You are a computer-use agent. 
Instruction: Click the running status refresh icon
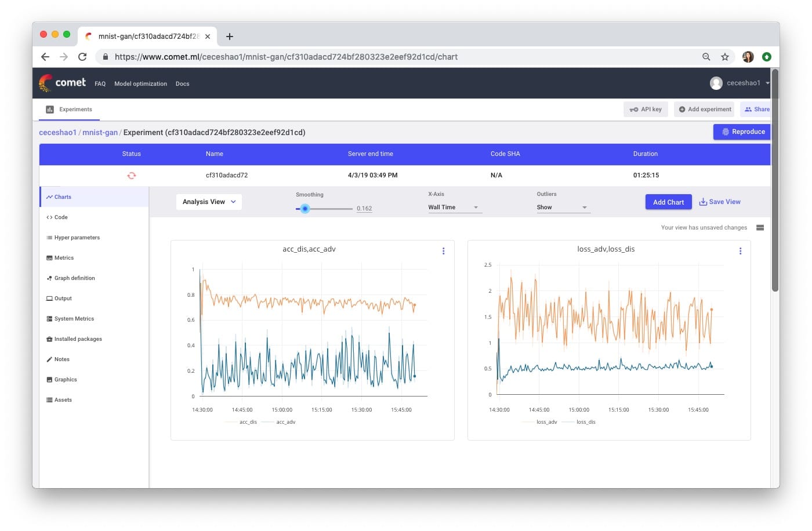pyautogui.click(x=132, y=175)
